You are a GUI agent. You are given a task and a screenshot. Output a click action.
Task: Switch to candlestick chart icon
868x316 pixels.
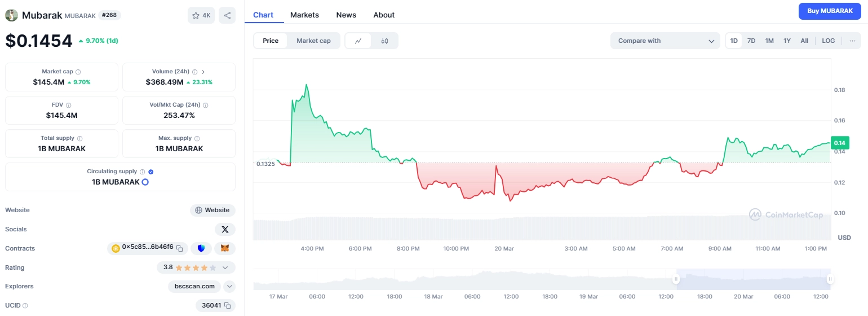tap(384, 41)
